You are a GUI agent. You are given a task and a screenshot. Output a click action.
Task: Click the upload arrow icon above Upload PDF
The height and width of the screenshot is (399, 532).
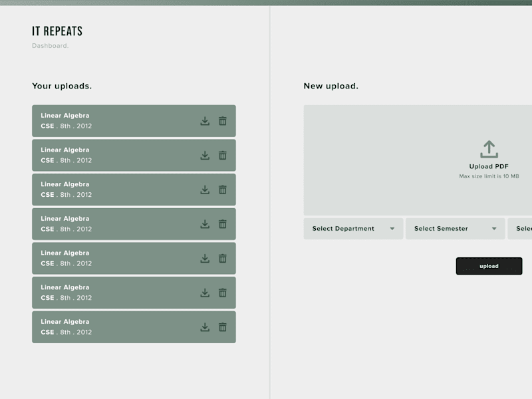click(x=489, y=149)
